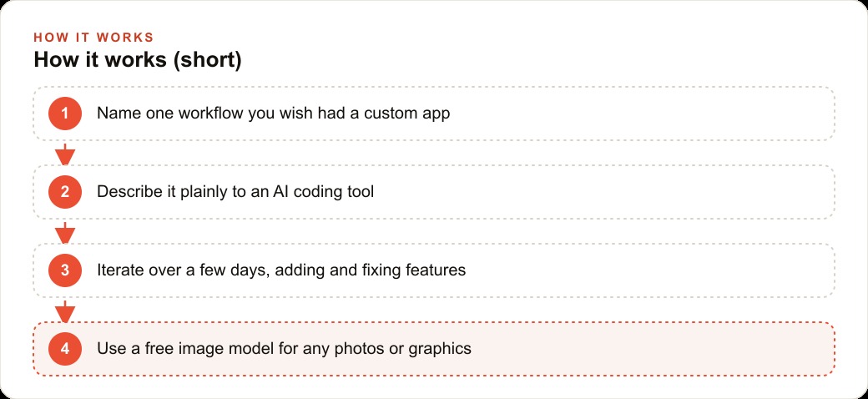The image size is (868, 399).
Task: Click the arrow between steps 1 and 2
Action: (65, 154)
